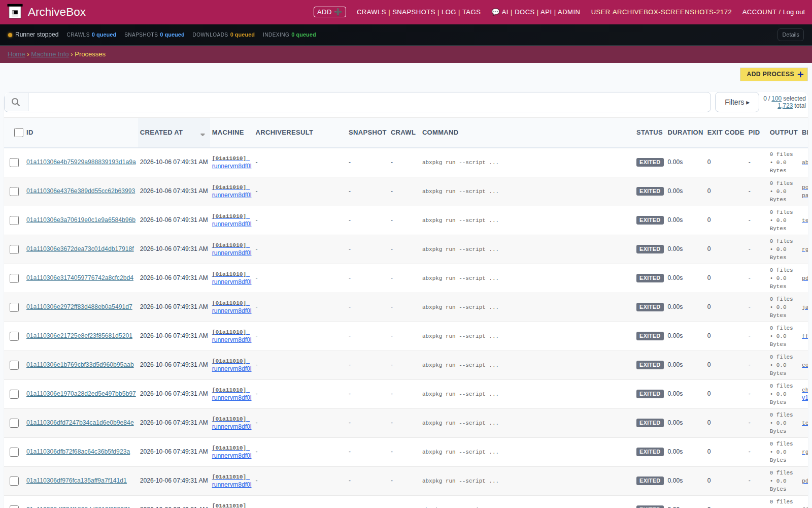Open the SNAPSHOTS menu item
Screen dimensions: 812x508
pos(414,12)
